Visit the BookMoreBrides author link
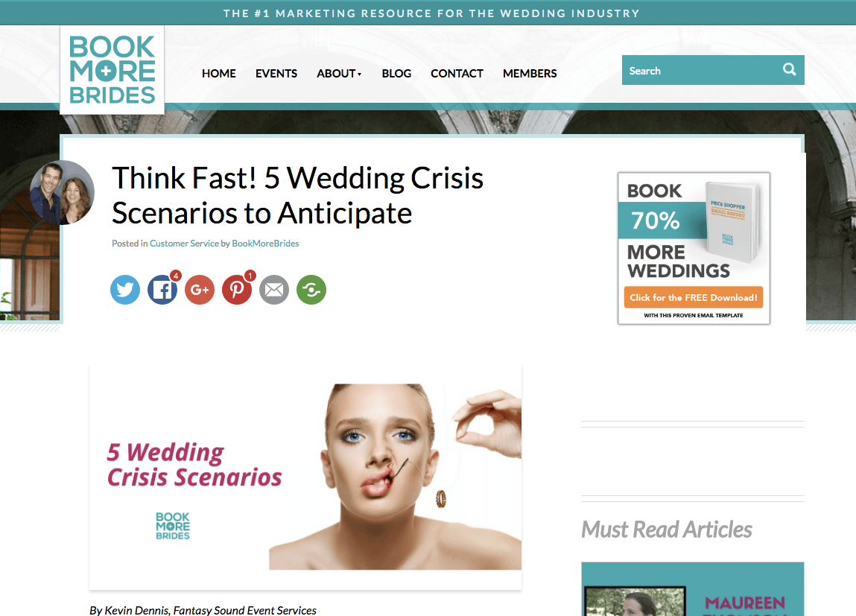856x616 pixels. point(265,244)
